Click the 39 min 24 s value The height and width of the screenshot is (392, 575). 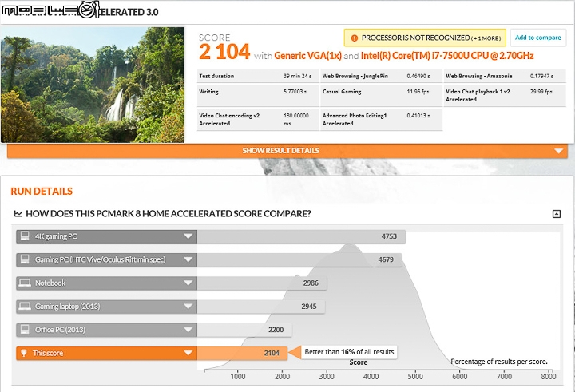click(x=297, y=77)
